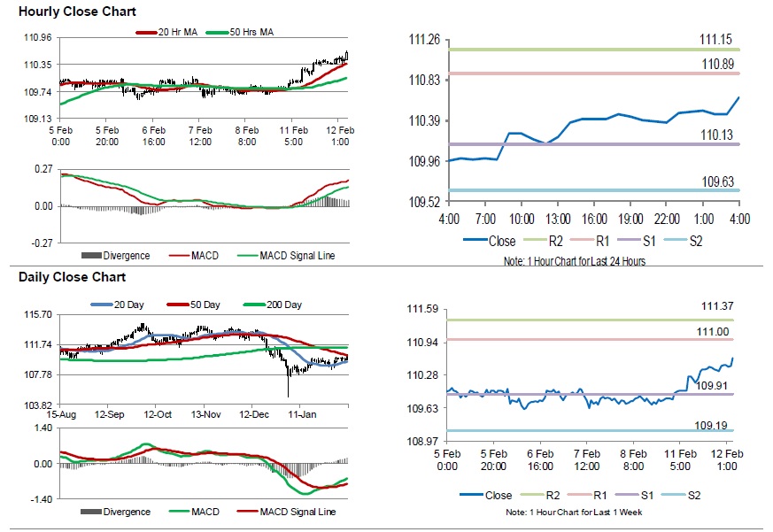This screenshot has width=773, height=532.
Task: Select the "20 Hr MA" legend label
Action: pyautogui.click(x=177, y=32)
